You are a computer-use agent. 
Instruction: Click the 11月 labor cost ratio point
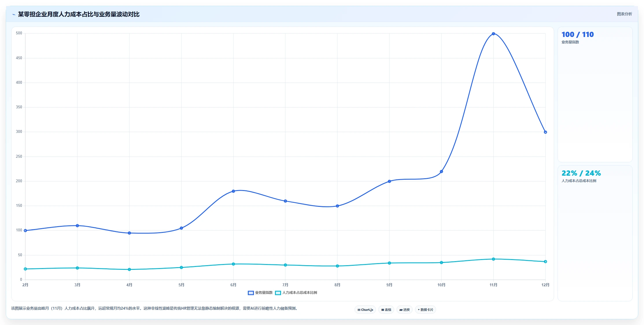pyautogui.click(x=493, y=259)
